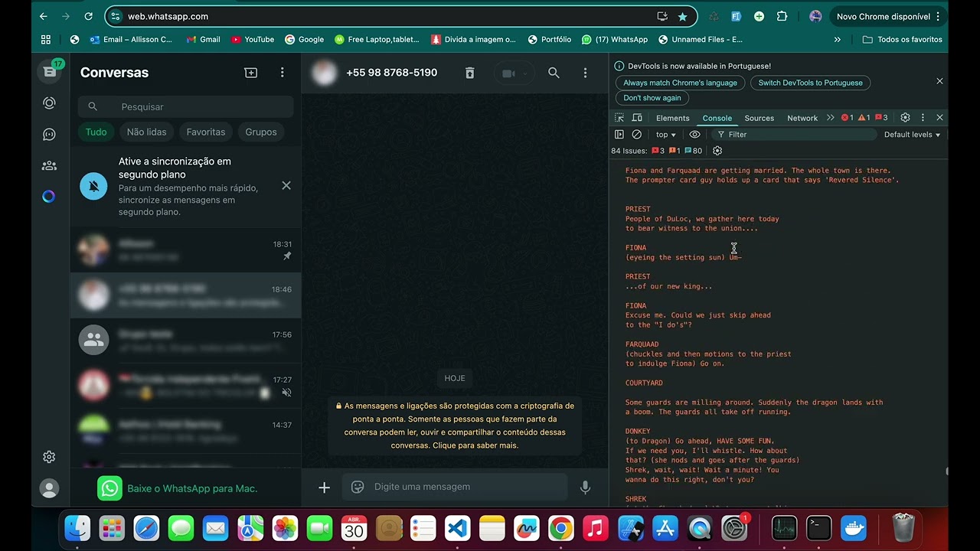Select the Não lidas chat filter

146,132
